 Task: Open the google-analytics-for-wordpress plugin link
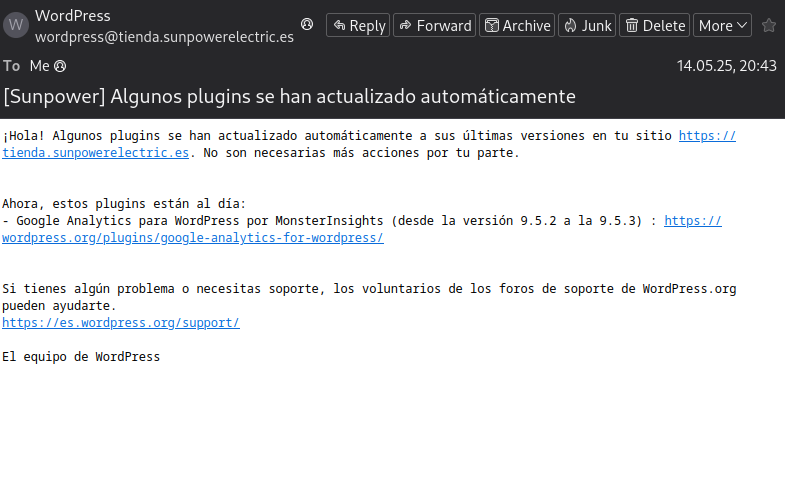tap(193, 238)
